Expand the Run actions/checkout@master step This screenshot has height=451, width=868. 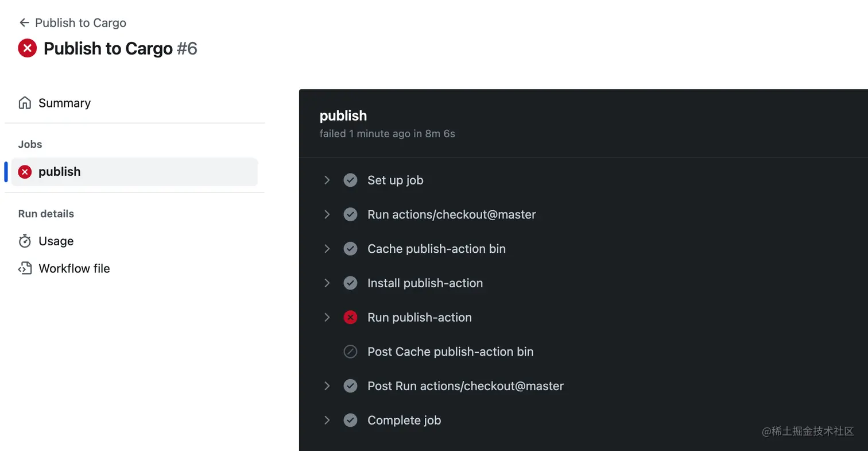(x=327, y=214)
